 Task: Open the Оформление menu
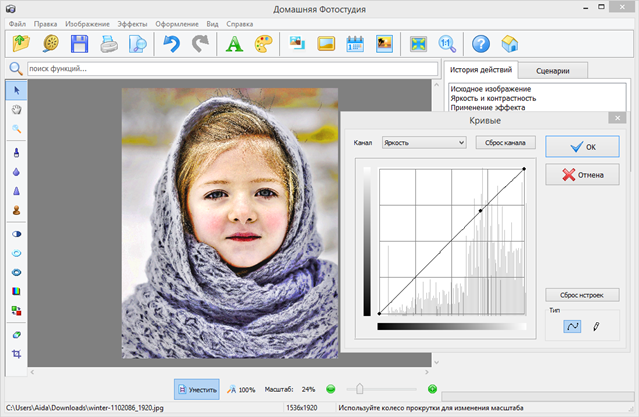click(x=177, y=24)
